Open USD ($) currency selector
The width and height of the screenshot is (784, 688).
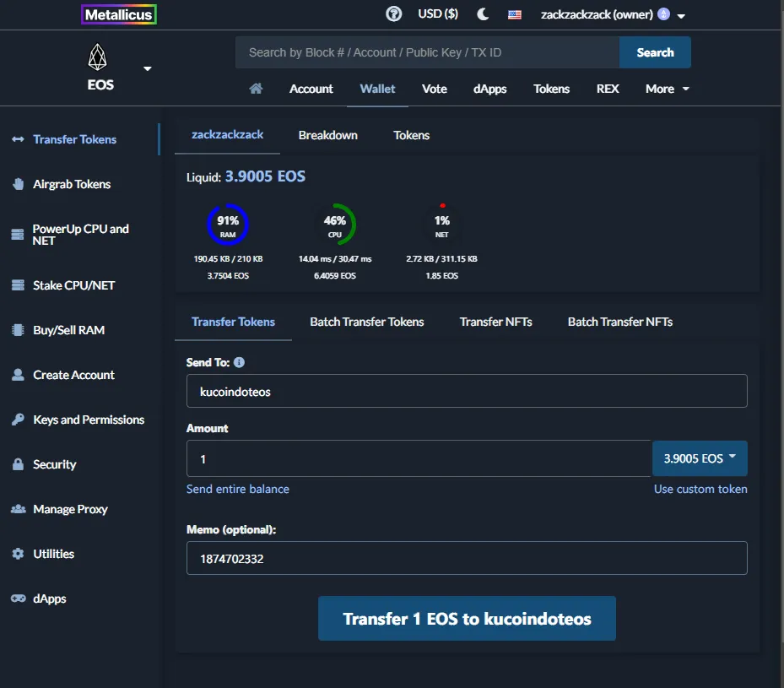pos(438,14)
